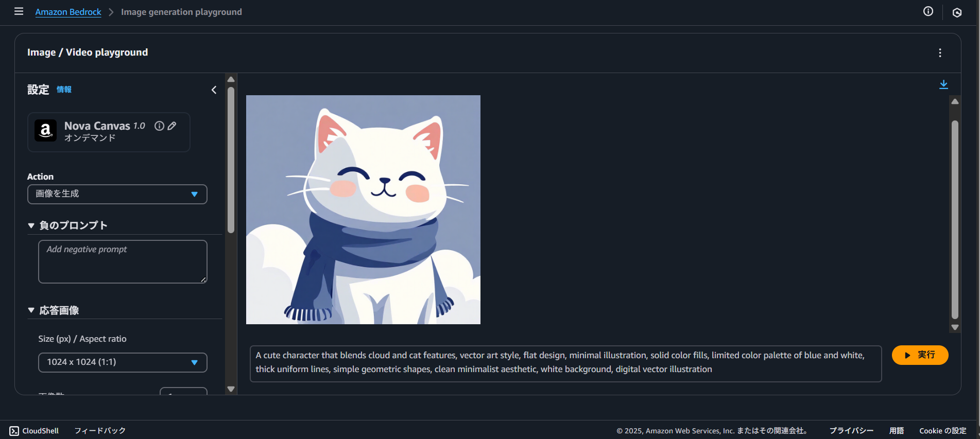Download the generated cat image
Screen dimensions: 980x439
click(943, 84)
